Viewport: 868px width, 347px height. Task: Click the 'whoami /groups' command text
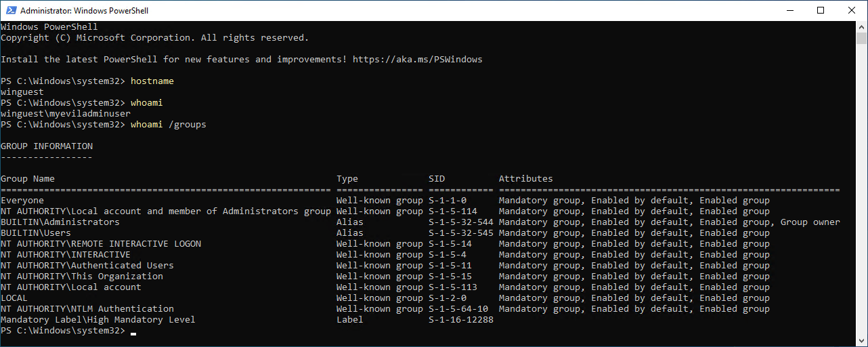point(168,125)
